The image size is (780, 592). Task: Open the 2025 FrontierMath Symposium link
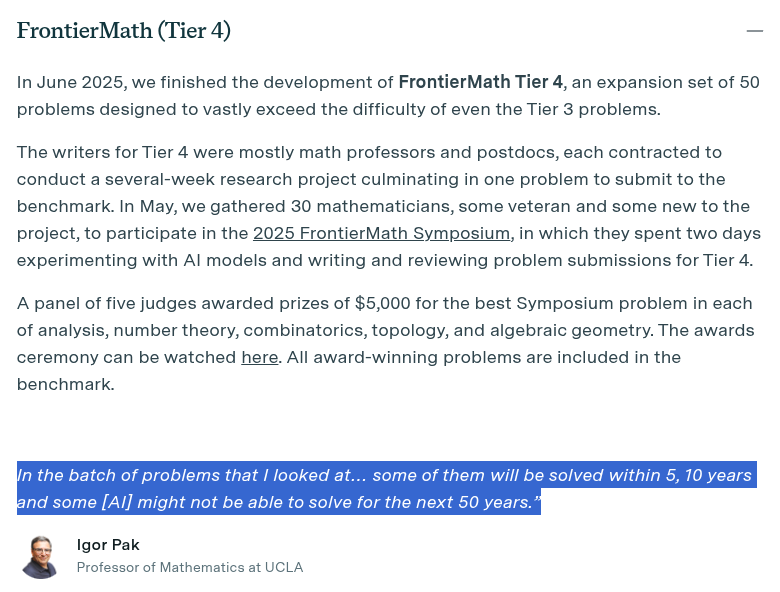(x=382, y=233)
